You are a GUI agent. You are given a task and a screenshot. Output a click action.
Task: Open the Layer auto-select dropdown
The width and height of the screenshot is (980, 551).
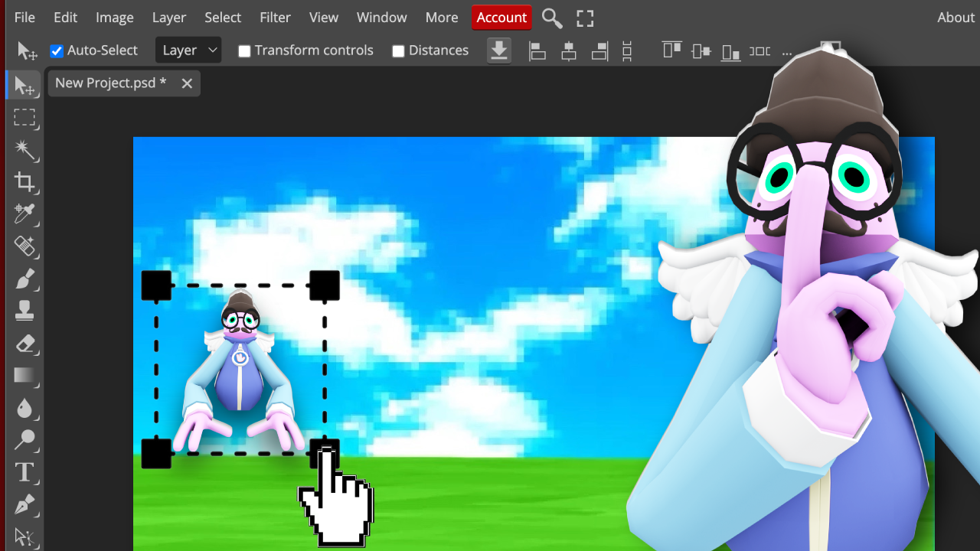point(188,51)
